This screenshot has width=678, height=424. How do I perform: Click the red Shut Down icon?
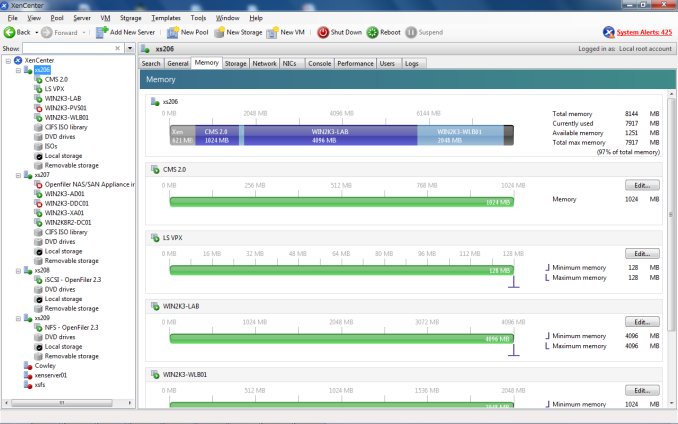point(323,32)
